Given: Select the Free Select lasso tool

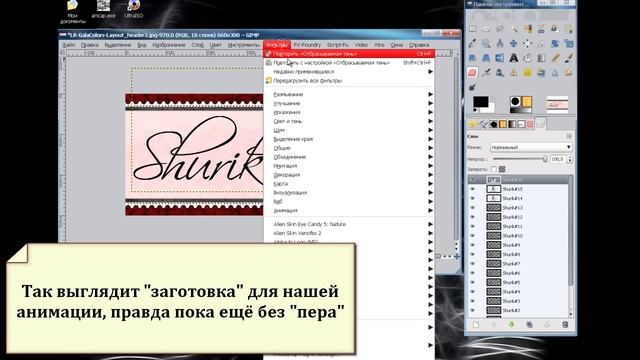Looking at the screenshot, I should pos(500,29).
